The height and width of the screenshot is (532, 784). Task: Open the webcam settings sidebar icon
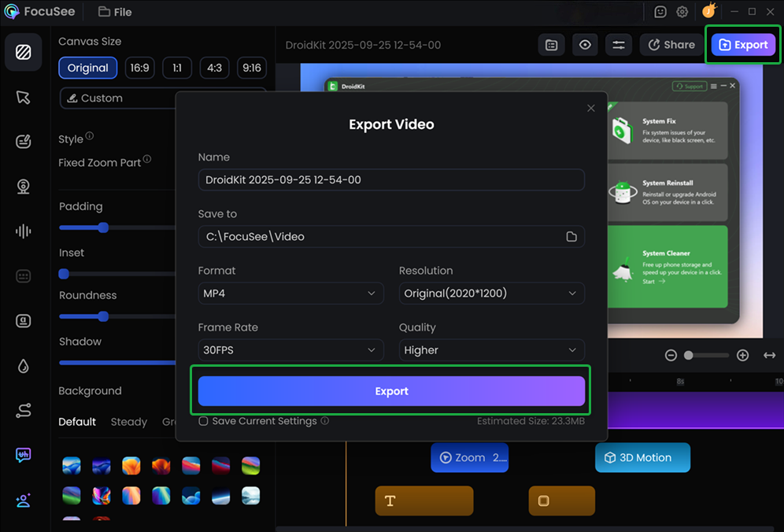[23, 187]
